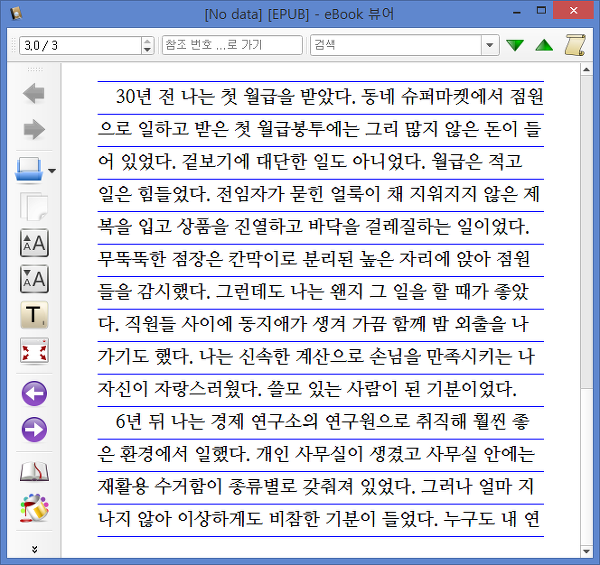Click the page number field showing 3.0 / 3
Screen dimensions: 600x565
pos(80,46)
